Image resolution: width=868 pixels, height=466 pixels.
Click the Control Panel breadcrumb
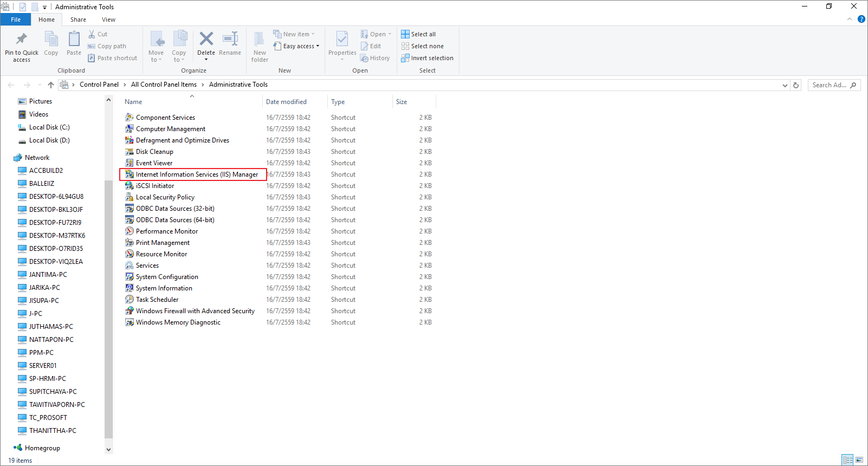point(99,85)
